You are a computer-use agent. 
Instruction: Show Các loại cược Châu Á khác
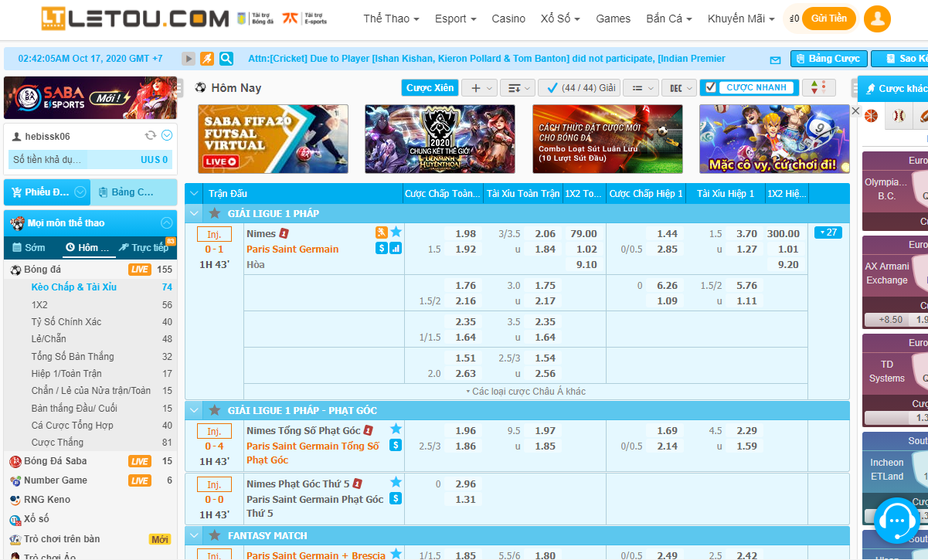[525, 392]
